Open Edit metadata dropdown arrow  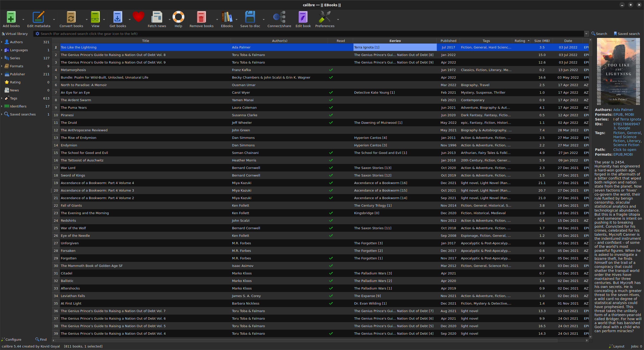coord(54,19)
